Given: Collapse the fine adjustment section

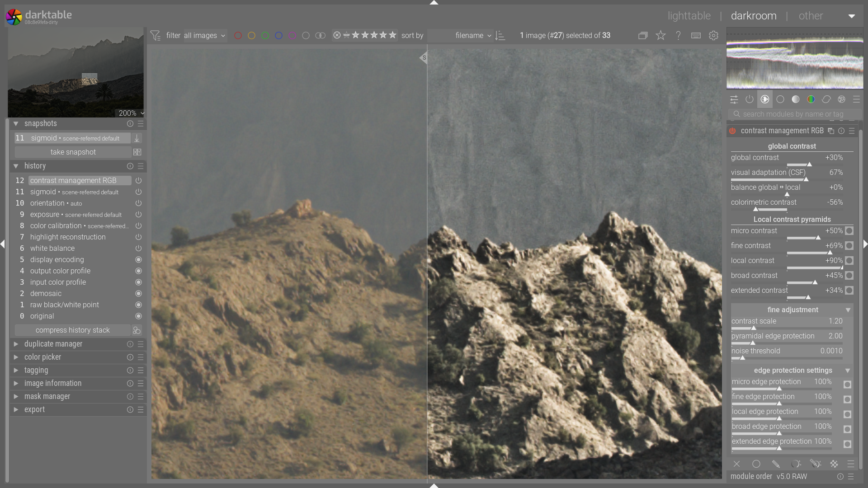Looking at the screenshot, I should click(x=848, y=310).
